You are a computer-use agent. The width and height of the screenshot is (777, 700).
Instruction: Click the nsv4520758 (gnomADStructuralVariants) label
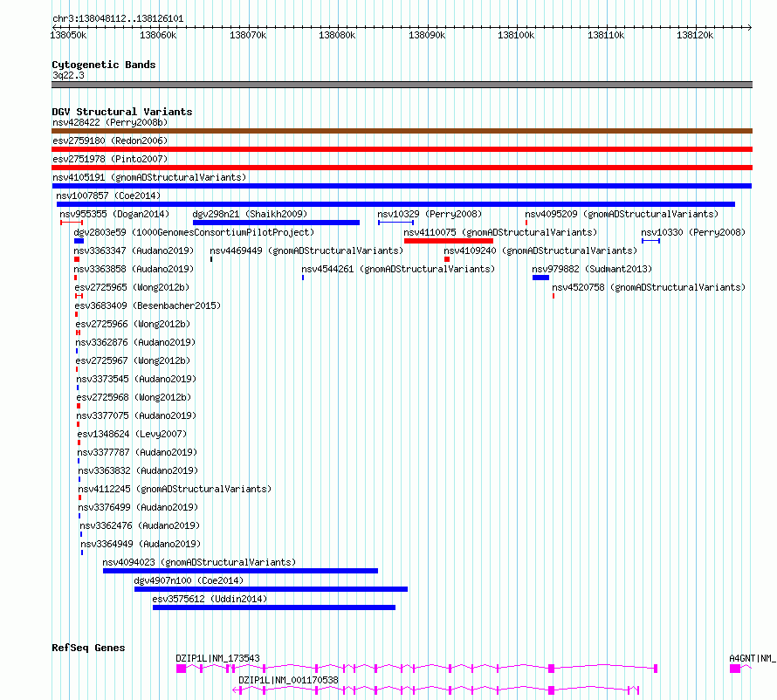coord(649,287)
